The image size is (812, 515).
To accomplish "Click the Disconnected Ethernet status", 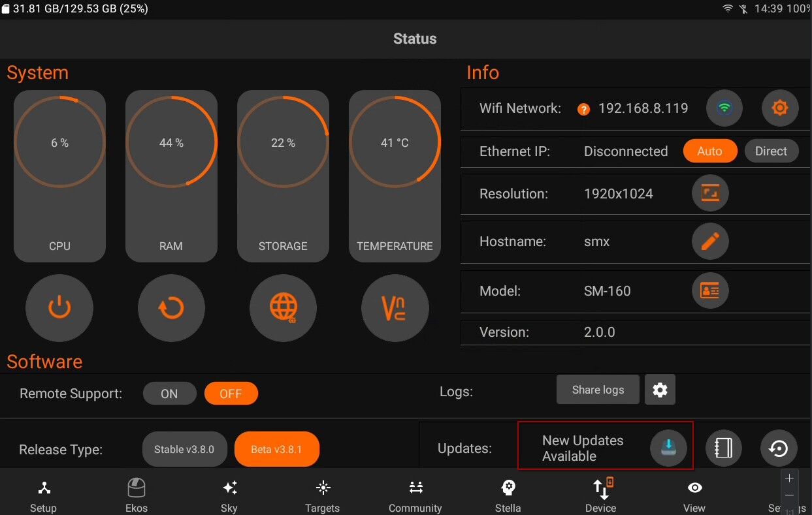I will tap(626, 151).
